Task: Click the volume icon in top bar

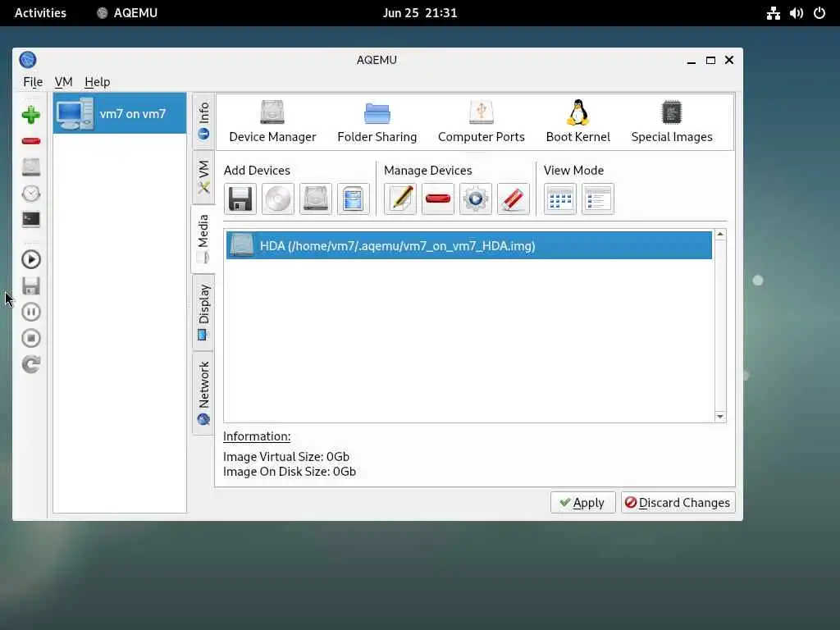Action: click(x=796, y=13)
